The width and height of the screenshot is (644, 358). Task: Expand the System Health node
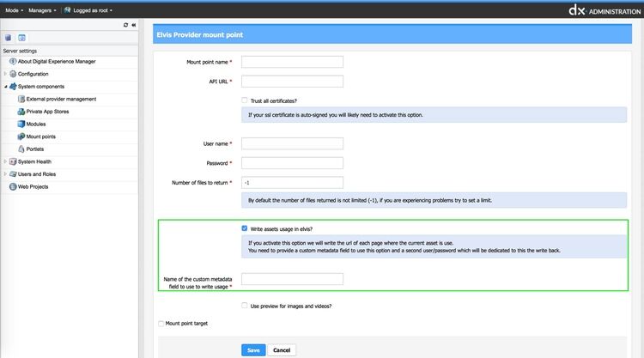tap(5, 161)
